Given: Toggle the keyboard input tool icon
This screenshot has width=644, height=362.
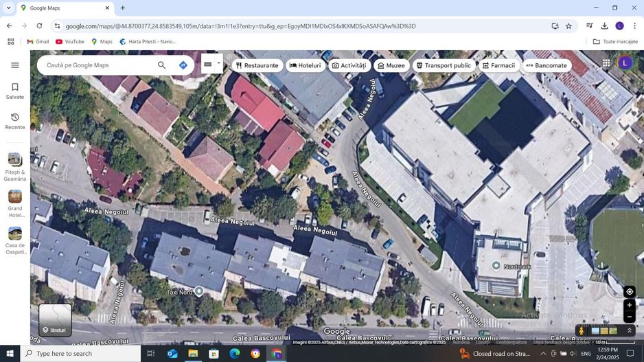Looking at the screenshot, I should pos(208,64).
